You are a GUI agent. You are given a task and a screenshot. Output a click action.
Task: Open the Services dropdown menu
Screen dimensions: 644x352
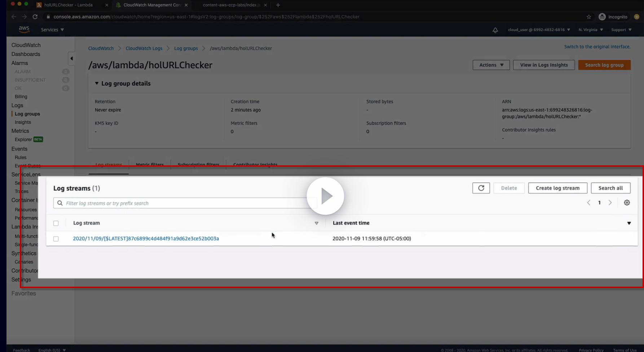tap(52, 30)
